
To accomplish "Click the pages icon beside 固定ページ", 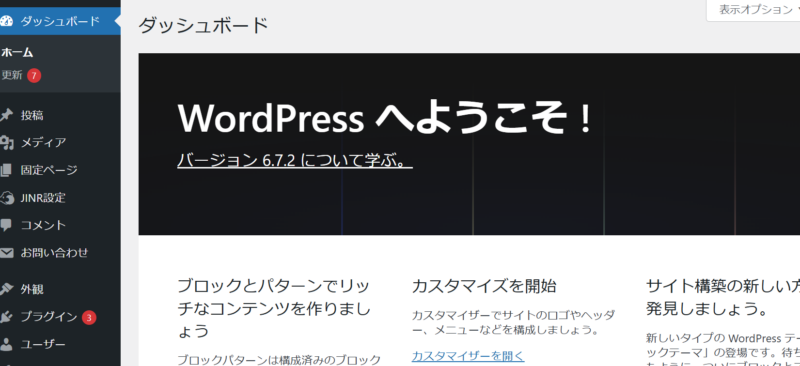I will click(x=5, y=170).
